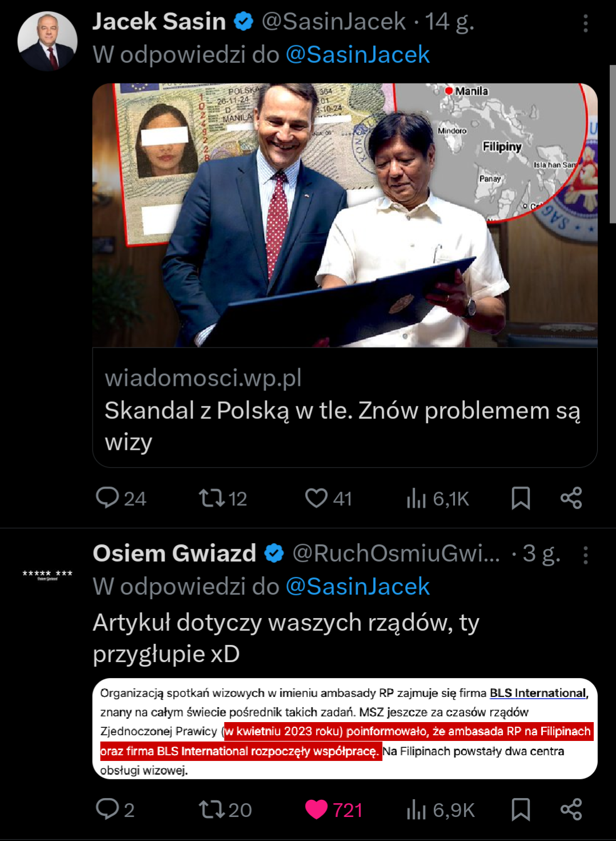Reply to Osiem Gwiazd's tweet with 2 comments
The image size is (616, 841).
coord(107,810)
